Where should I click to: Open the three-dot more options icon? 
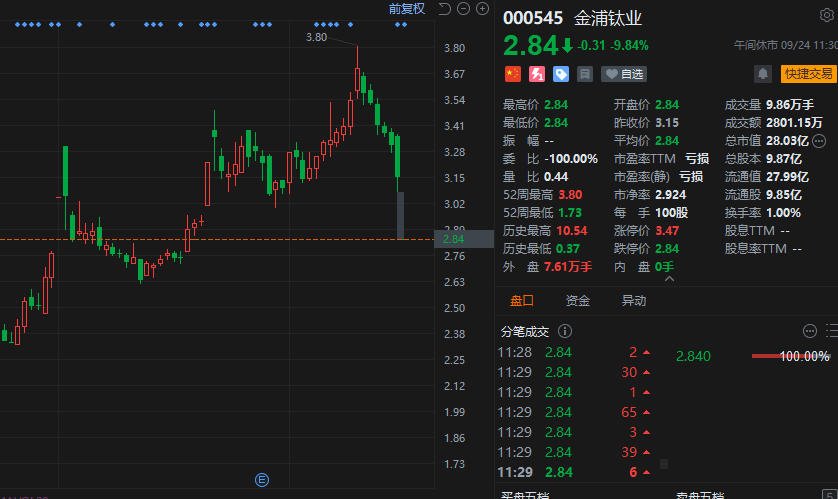coord(810,331)
